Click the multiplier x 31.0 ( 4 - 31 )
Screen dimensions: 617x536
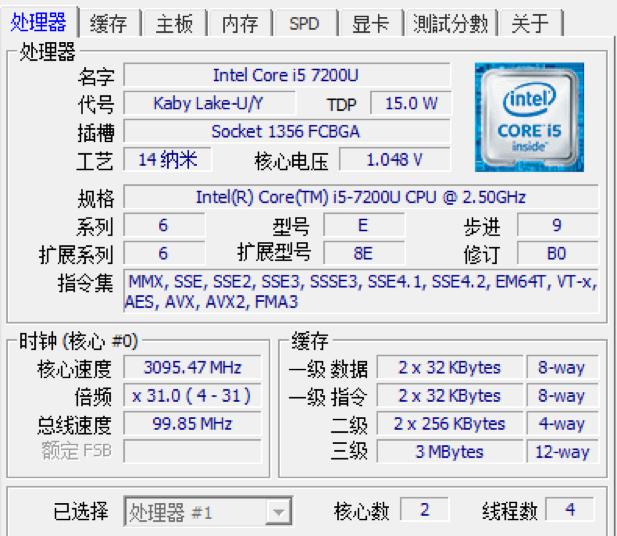click(x=192, y=396)
